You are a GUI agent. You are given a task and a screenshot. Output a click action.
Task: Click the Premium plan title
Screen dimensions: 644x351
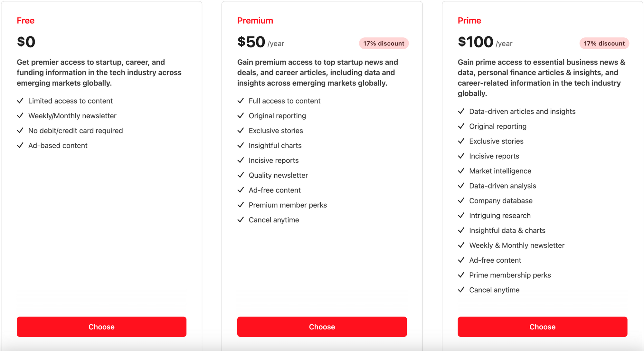pos(255,21)
